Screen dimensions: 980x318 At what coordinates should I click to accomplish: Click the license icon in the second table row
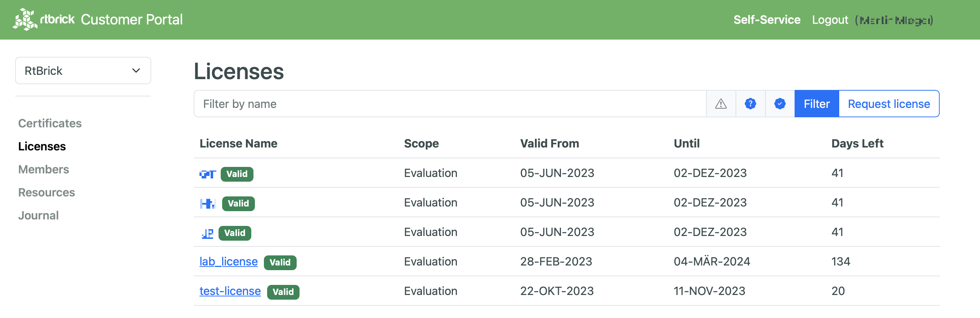[207, 203]
